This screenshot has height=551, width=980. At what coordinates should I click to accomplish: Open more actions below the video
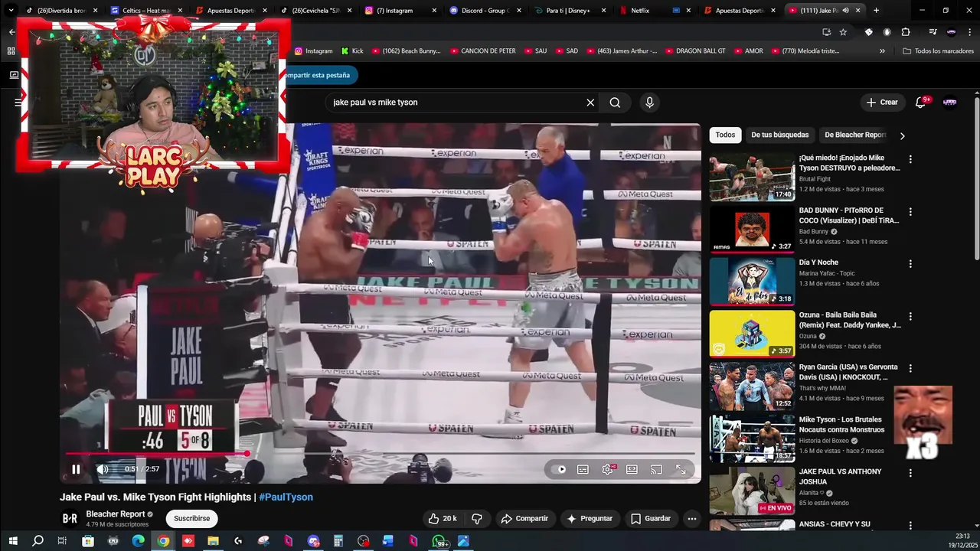click(x=692, y=518)
